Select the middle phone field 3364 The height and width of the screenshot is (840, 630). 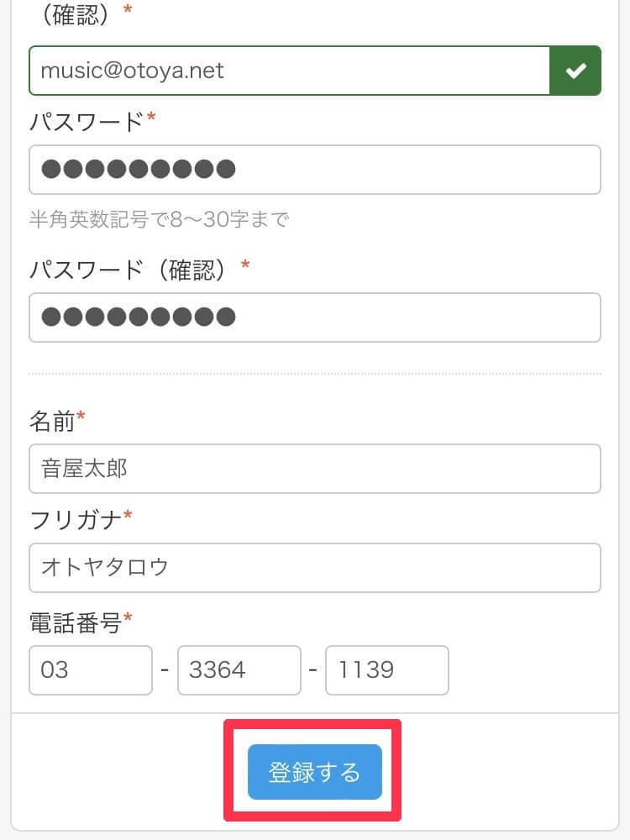pos(239,670)
